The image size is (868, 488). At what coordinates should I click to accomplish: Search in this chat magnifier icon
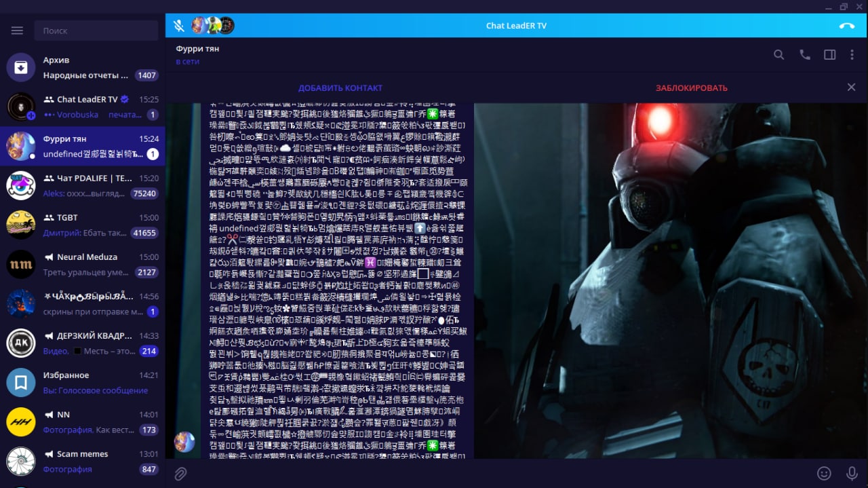pos(779,55)
